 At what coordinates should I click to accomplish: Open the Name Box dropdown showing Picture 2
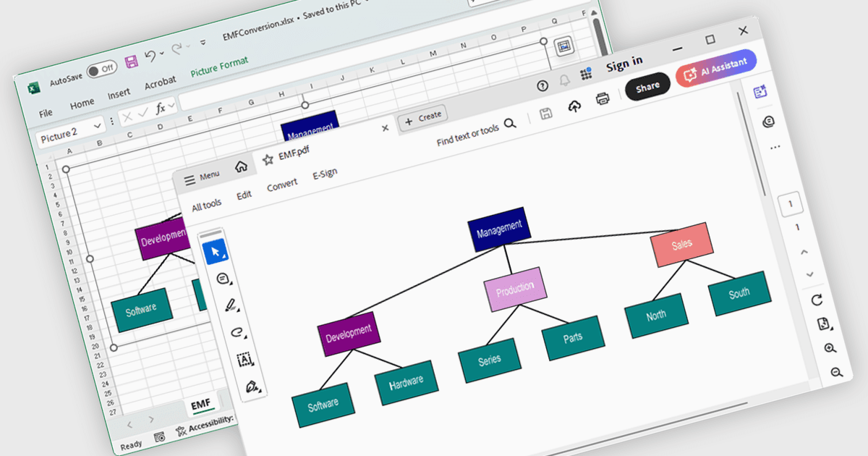click(x=98, y=127)
